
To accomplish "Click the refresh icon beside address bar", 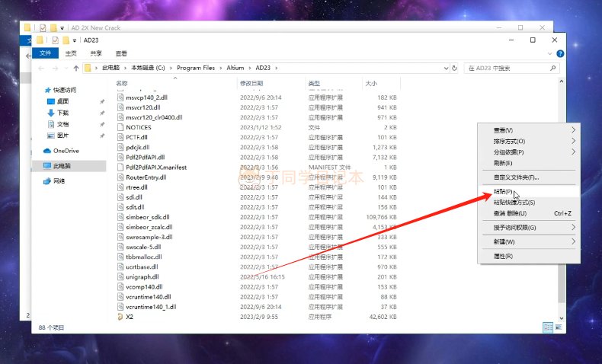I will point(455,68).
